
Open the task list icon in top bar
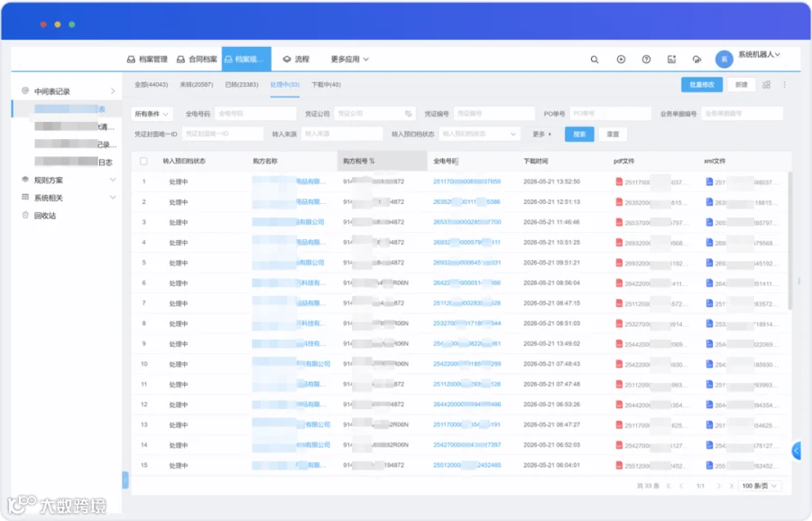(671, 60)
